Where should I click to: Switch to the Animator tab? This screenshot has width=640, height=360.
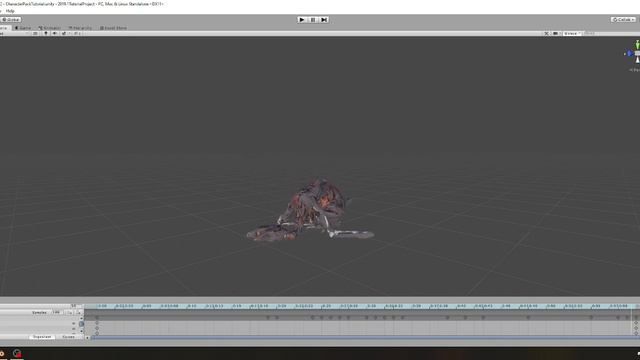tap(49, 28)
